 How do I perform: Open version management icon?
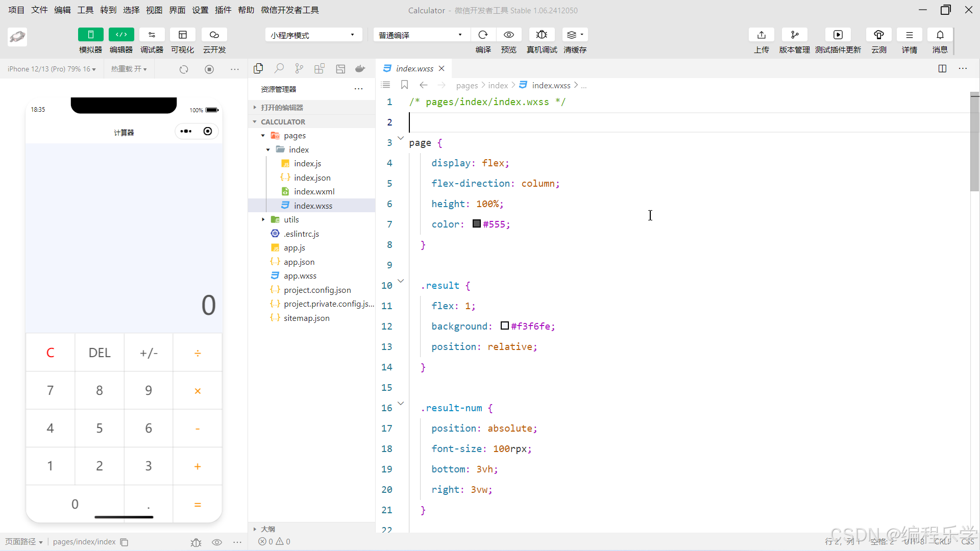coord(794,35)
